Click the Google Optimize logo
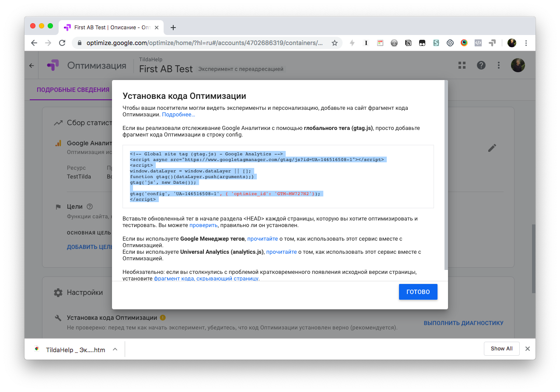 click(52, 66)
